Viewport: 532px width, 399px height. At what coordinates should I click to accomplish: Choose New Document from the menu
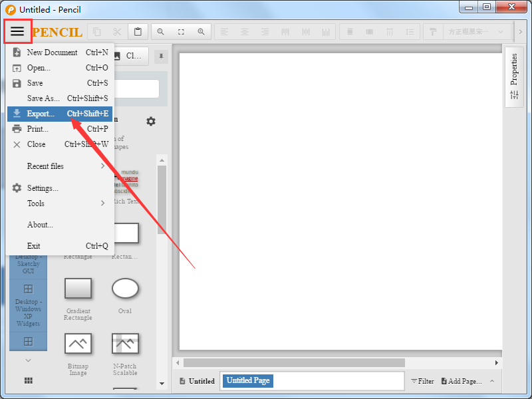click(x=60, y=53)
